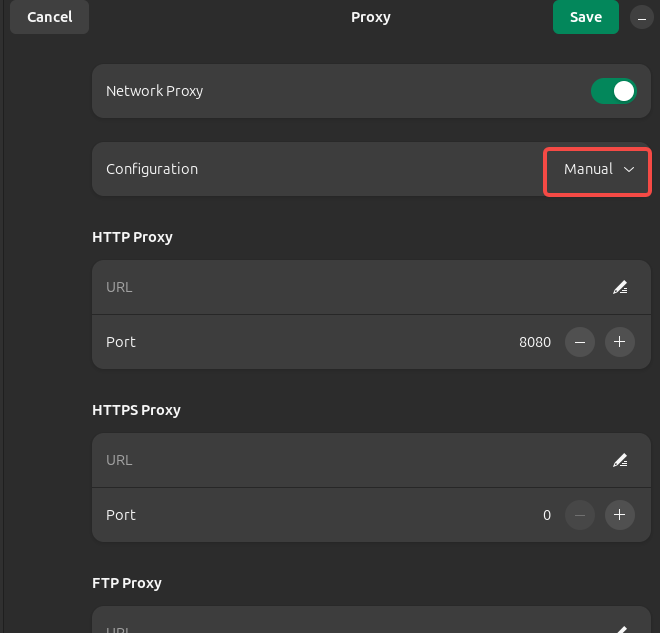
Task: Open the Configuration Manual dropdown
Action: click(x=598, y=170)
